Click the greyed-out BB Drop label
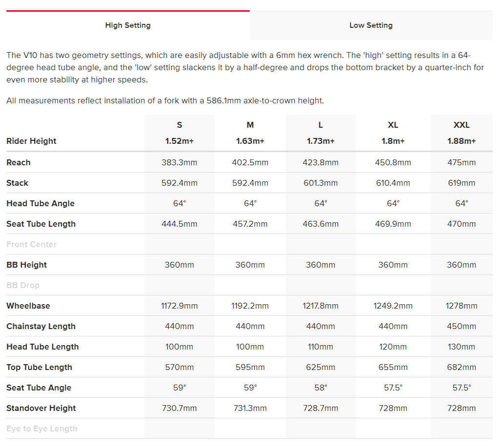Image resolution: width=501 pixels, height=448 pixels. click(23, 285)
